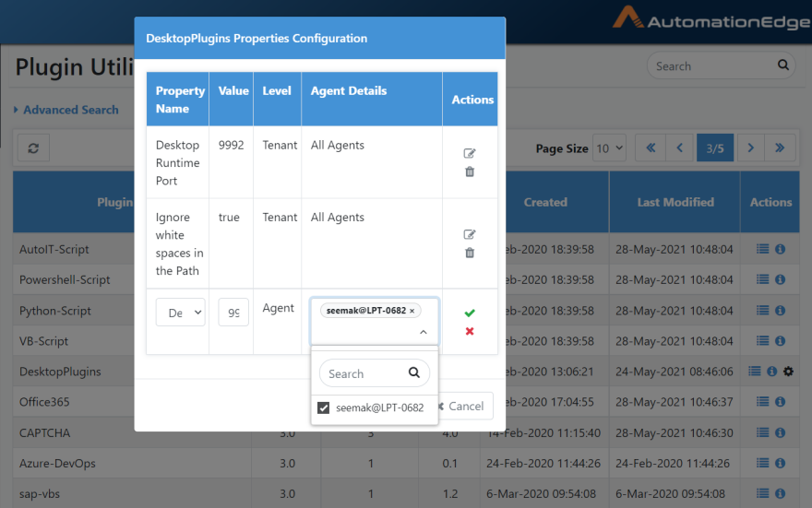Open details list for Office365 row
Screen dimensions: 812x508
click(x=762, y=401)
